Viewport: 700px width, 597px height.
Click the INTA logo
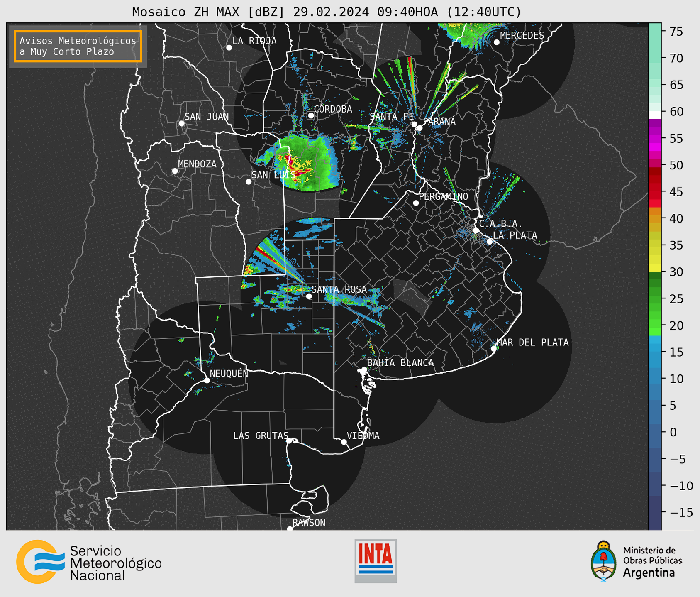pos(376,561)
